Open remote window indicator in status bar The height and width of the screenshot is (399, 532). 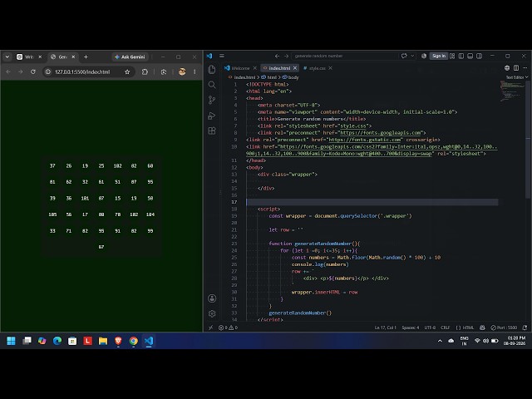pyautogui.click(x=210, y=328)
